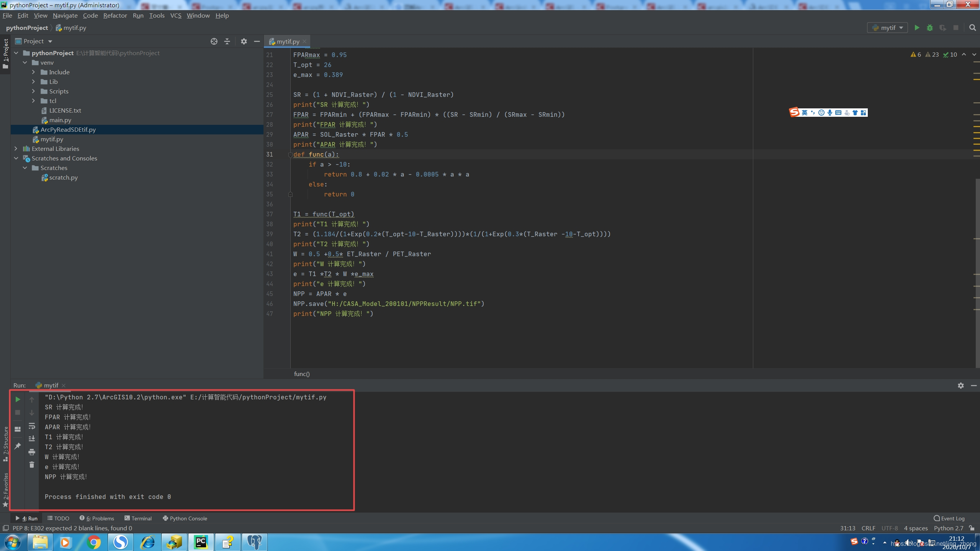This screenshot has width=980, height=551.
Task: Clear console output with trash icon
Action: coord(32,465)
